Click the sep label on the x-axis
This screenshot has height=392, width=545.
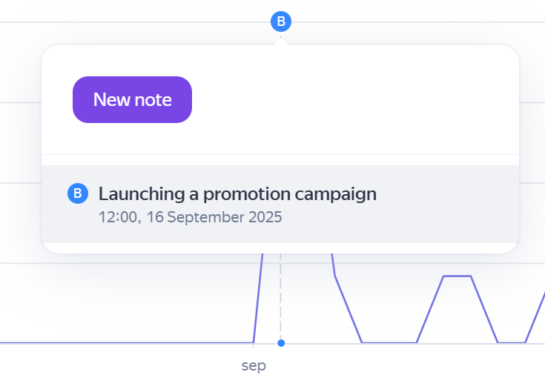(x=254, y=366)
